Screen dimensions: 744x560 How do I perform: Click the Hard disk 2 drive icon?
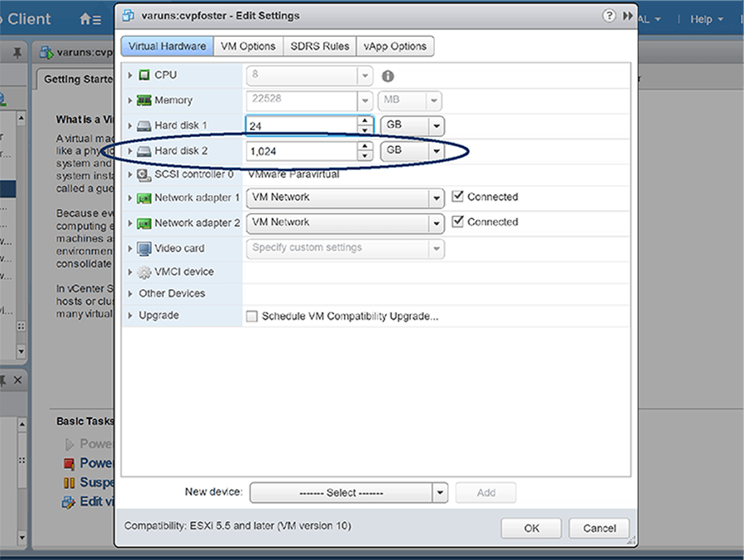[144, 151]
